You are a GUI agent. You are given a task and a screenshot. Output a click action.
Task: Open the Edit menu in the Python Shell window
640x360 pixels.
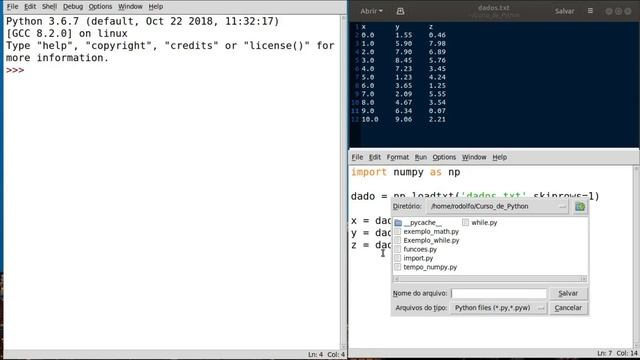[30, 7]
